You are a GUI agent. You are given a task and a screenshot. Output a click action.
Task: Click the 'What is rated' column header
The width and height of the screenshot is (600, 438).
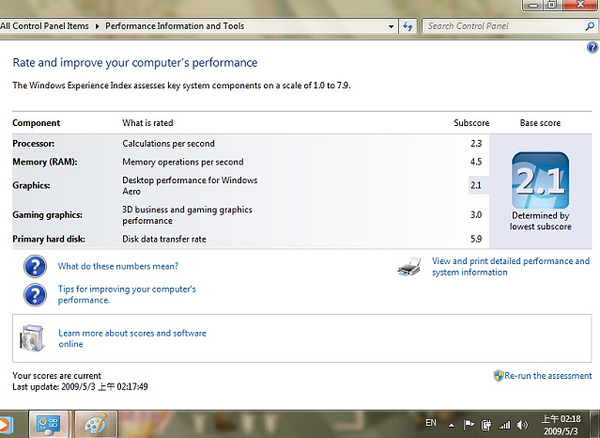click(x=148, y=123)
